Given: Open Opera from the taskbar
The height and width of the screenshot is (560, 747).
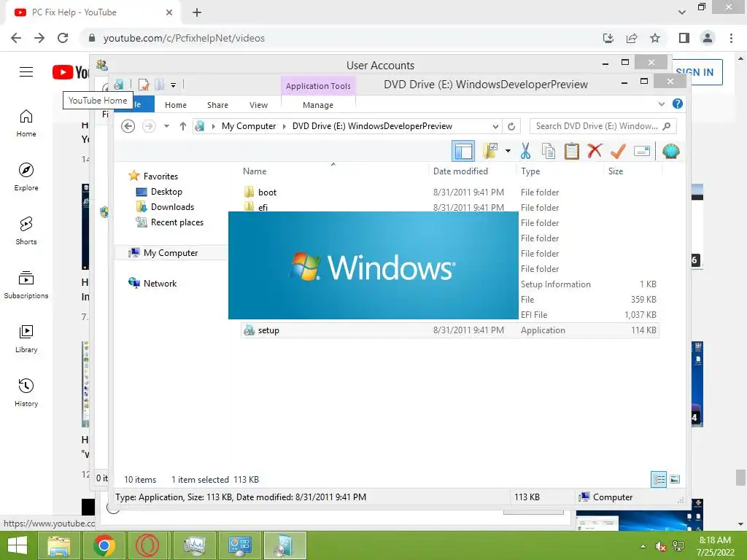Looking at the screenshot, I should [147, 545].
